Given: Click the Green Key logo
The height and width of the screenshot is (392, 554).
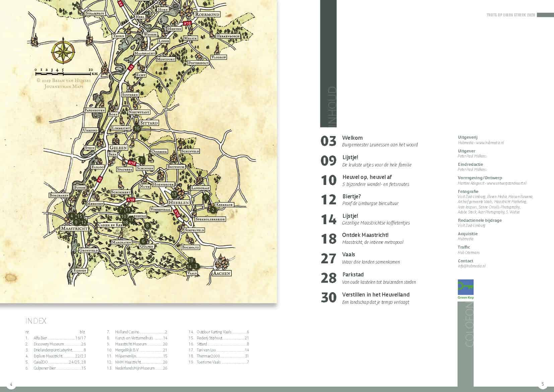Looking at the screenshot, I should [x=465, y=289].
